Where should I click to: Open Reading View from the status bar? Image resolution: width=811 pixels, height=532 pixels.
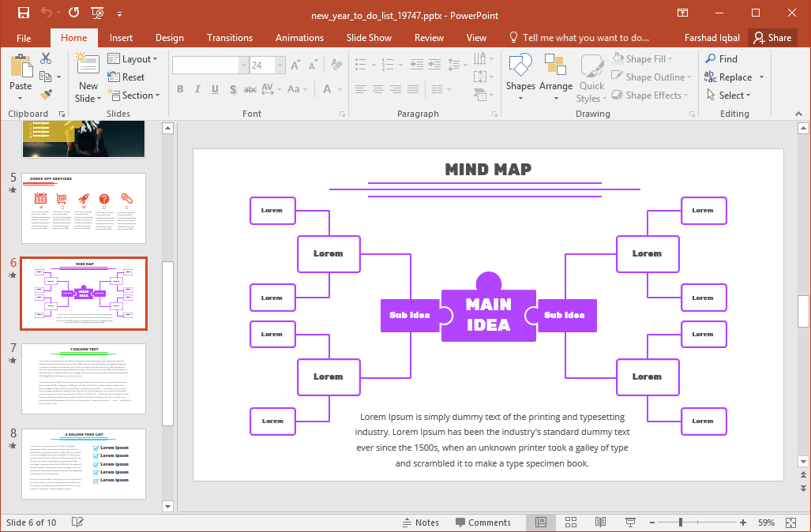pyautogui.click(x=600, y=523)
